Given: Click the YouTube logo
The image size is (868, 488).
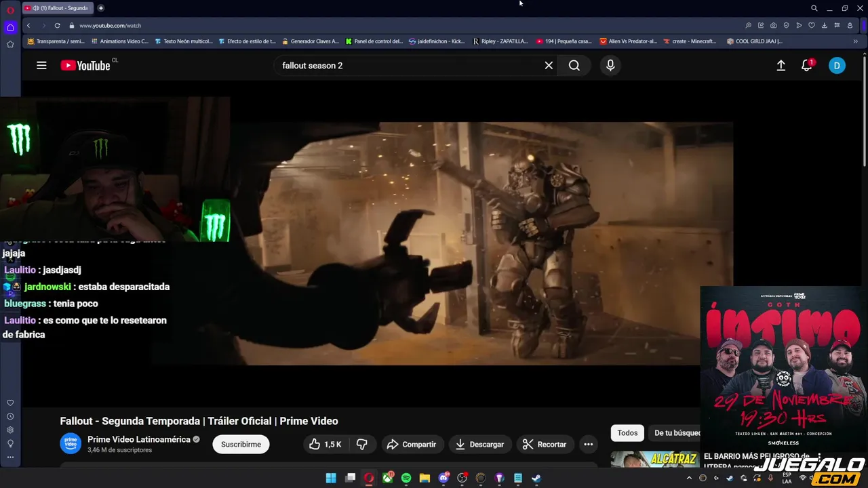Looking at the screenshot, I should [x=85, y=66].
